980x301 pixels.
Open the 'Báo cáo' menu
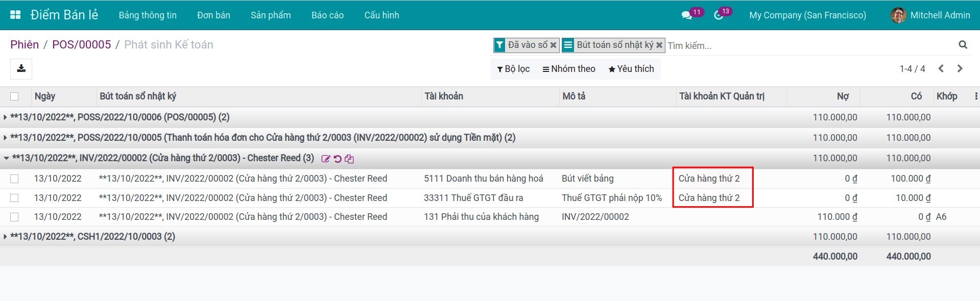(327, 15)
